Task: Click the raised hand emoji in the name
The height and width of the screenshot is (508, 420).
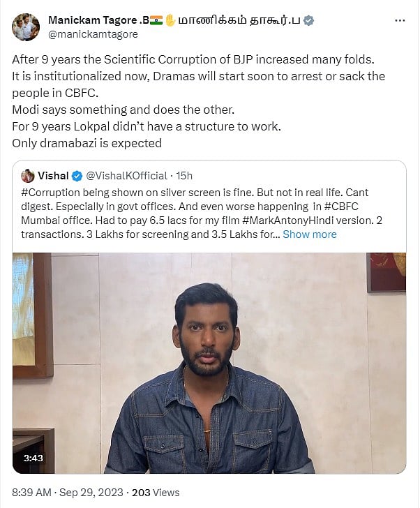Action: (170, 21)
